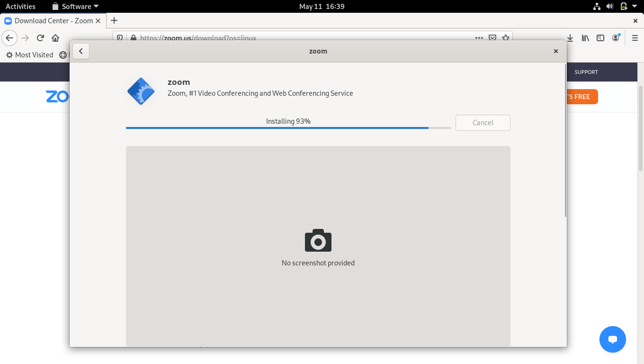
Task: Open the Firefox Account icon with notification dot
Action: (616, 37)
